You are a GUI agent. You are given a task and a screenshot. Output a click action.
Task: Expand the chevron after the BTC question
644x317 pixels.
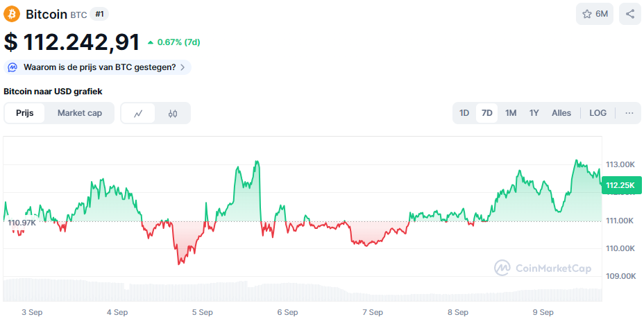[183, 67]
